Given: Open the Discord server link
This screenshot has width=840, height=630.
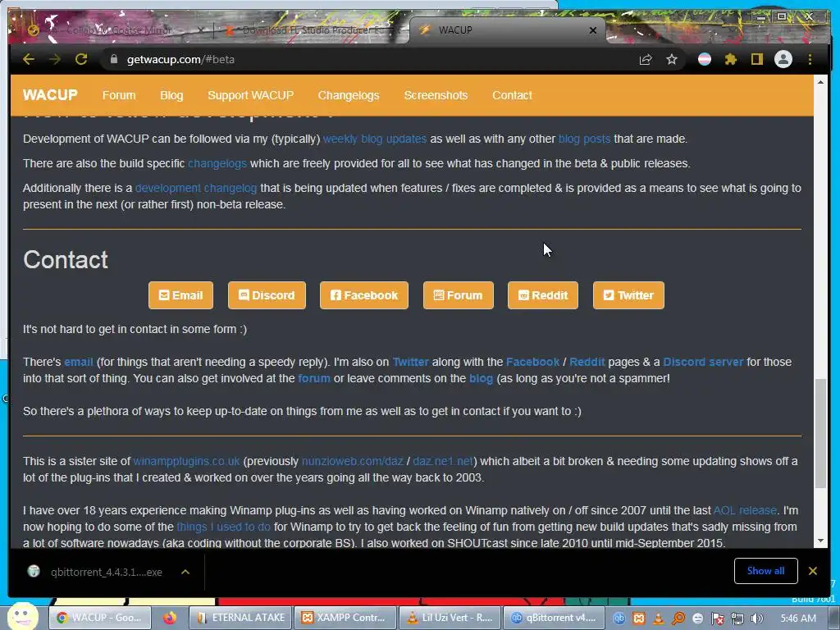Looking at the screenshot, I should [x=703, y=362].
